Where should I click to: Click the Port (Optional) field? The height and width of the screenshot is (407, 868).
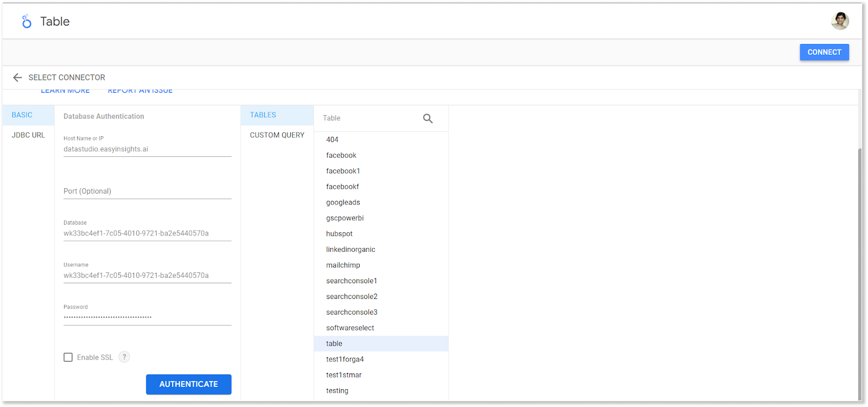(x=148, y=191)
